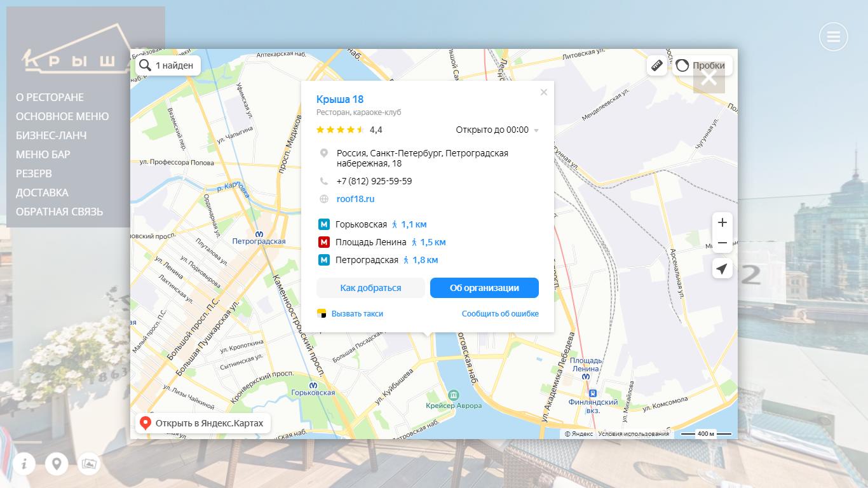The height and width of the screenshot is (488, 868).
Task: Toggle the Пробки traffic layer
Action: coord(702,65)
